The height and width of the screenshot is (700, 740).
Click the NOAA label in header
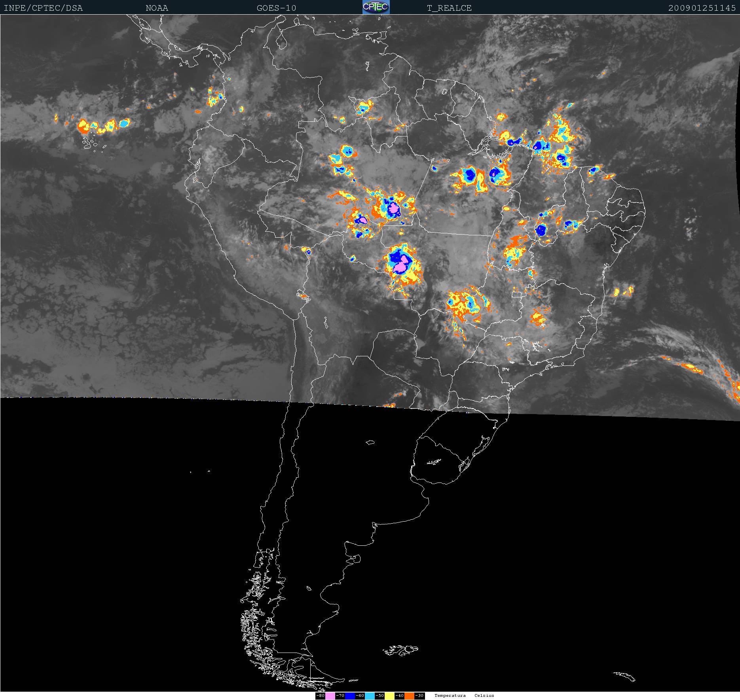click(x=157, y=8)
